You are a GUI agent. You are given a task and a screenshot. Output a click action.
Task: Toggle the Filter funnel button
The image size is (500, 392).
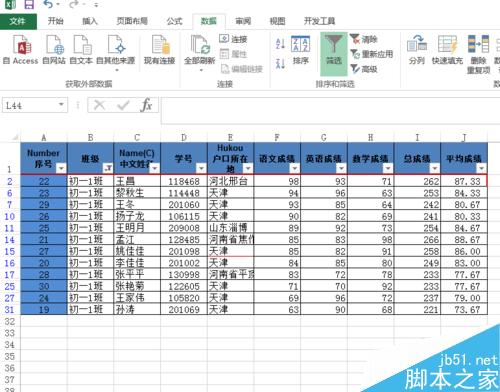tap(333, 53)
